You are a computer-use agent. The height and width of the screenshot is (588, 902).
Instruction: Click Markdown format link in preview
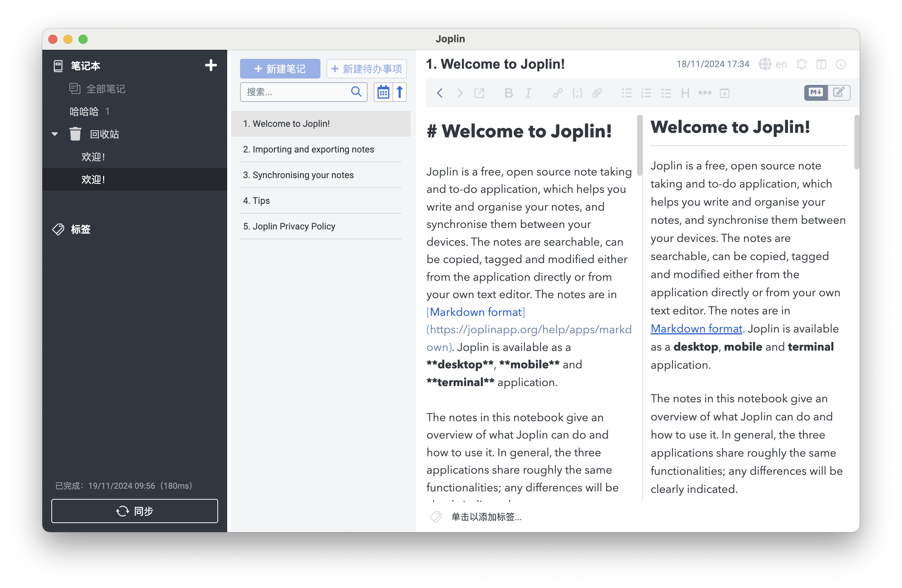pyautogui.click(x=696, y=329)
